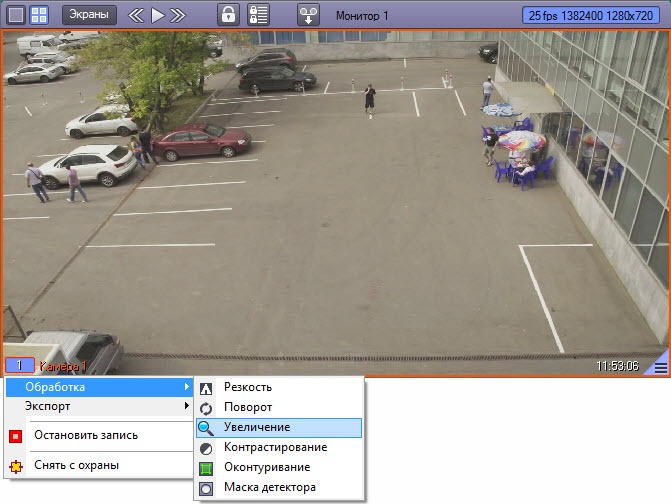This screenshot has height=504, width=671.
Task: Open the Экраны screens button
Action: click(89, 15)
